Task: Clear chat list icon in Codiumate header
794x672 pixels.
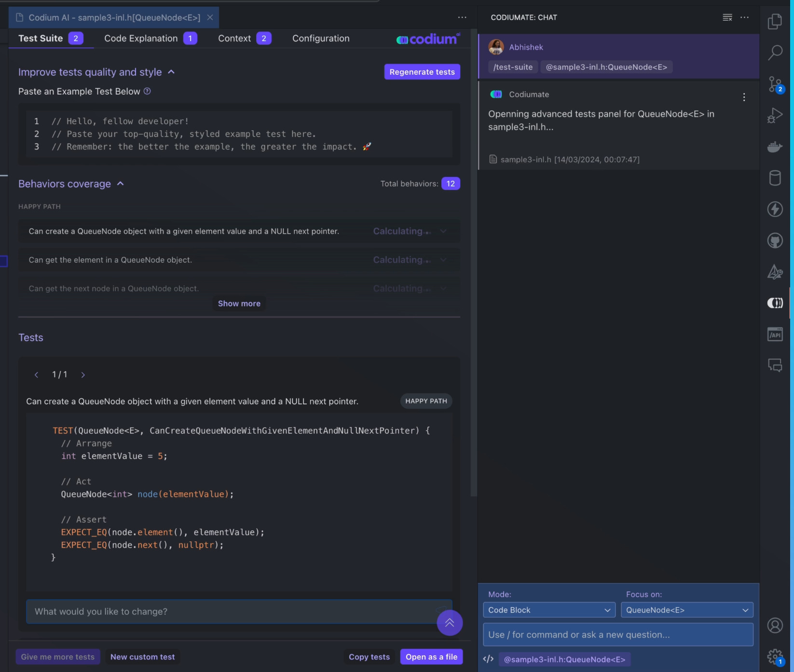Action: click(x=727, y=17)
